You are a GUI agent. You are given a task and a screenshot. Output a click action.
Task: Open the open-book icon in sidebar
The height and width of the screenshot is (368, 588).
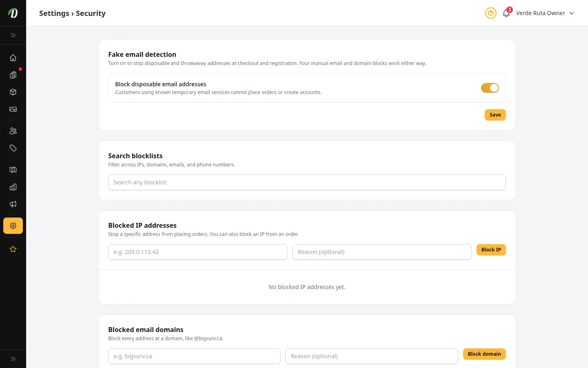pos(13,170)
